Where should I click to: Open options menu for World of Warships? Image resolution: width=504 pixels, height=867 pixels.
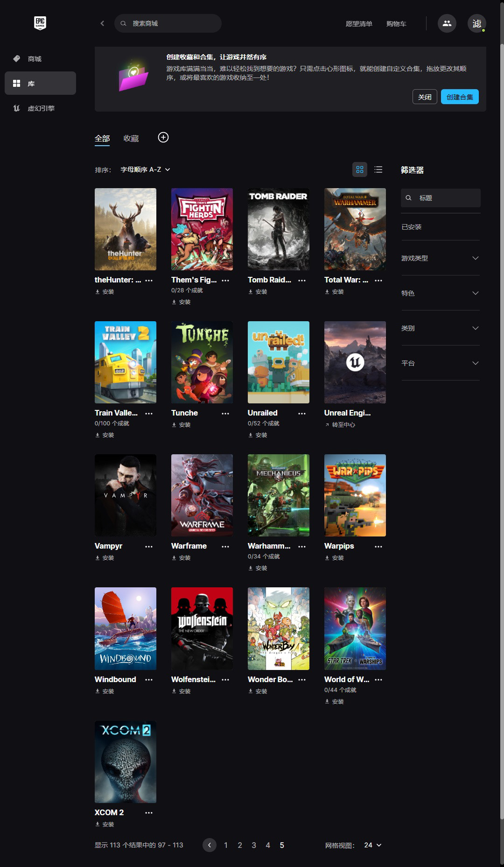[378, 679]
